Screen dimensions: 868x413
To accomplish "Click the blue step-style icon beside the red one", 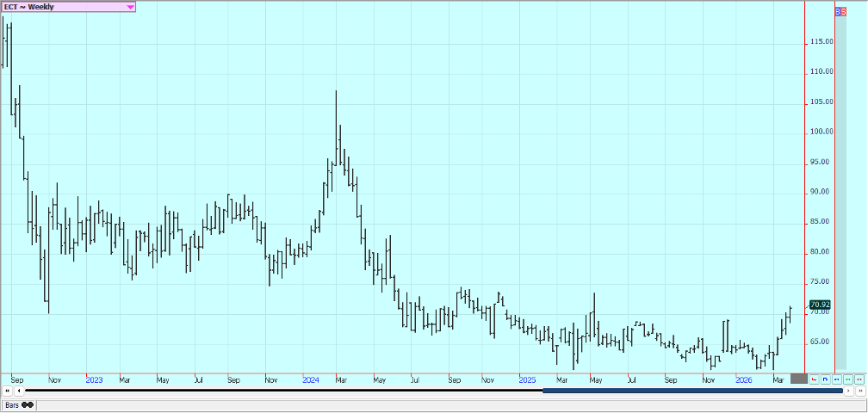I will 826,379.
